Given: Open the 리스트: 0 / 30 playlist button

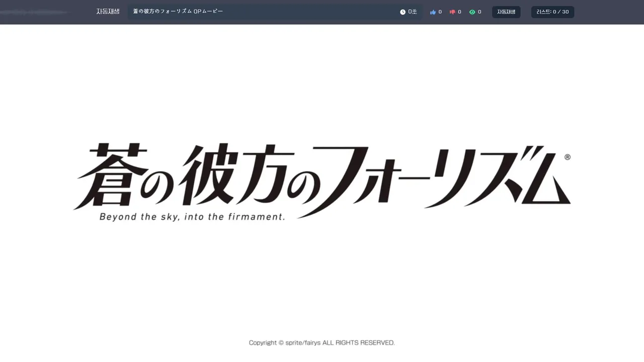Looking at the screenshot, I should pos(552,12).
